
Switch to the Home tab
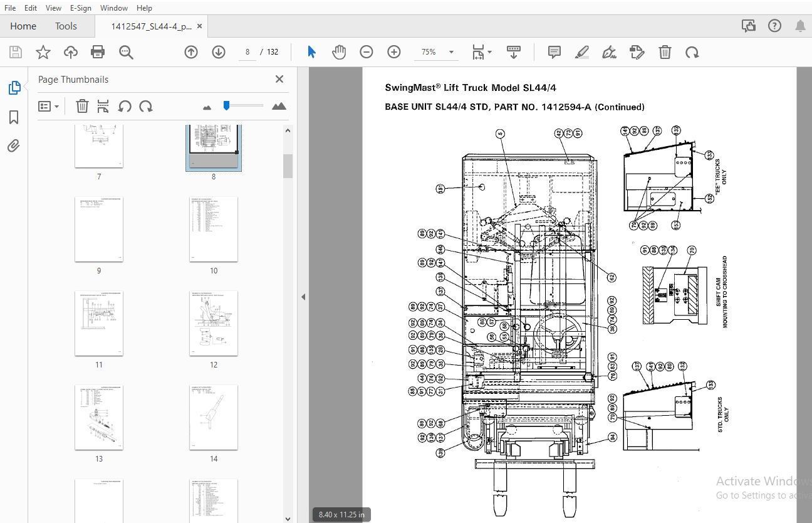point(23,26)
